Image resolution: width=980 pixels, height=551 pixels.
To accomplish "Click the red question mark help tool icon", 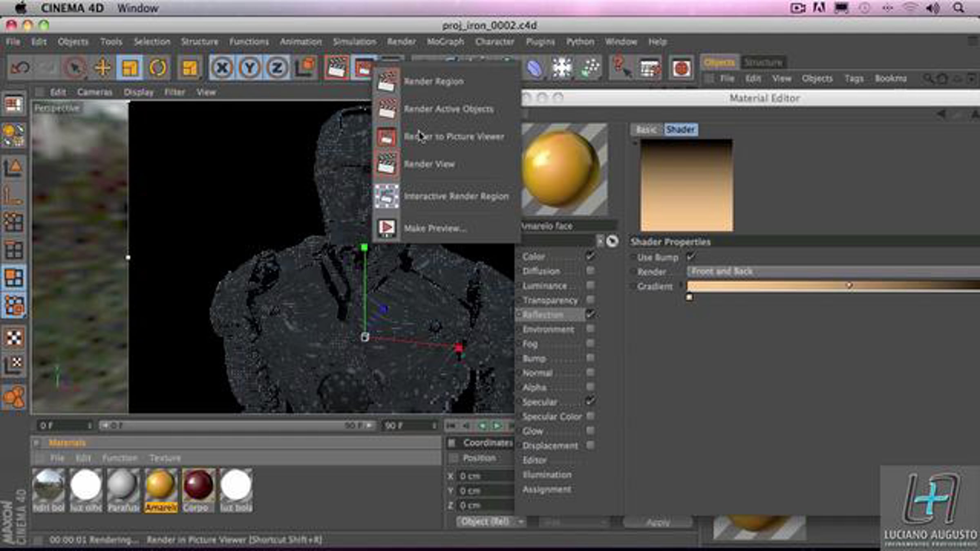I will point(621,67).
